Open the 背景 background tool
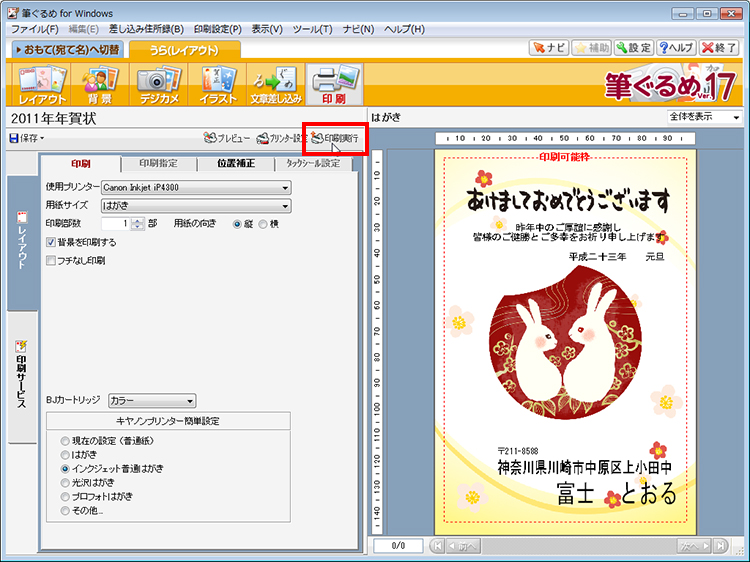Viewport: 750px width, 562px height. (100, 85)
